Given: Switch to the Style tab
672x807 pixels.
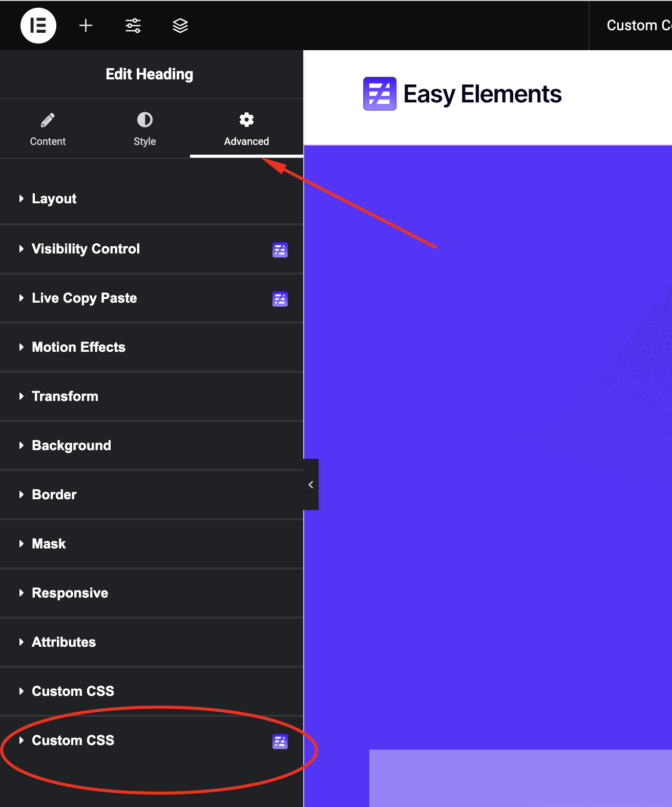Looking at the screenshot, I should tap(144, 129).
